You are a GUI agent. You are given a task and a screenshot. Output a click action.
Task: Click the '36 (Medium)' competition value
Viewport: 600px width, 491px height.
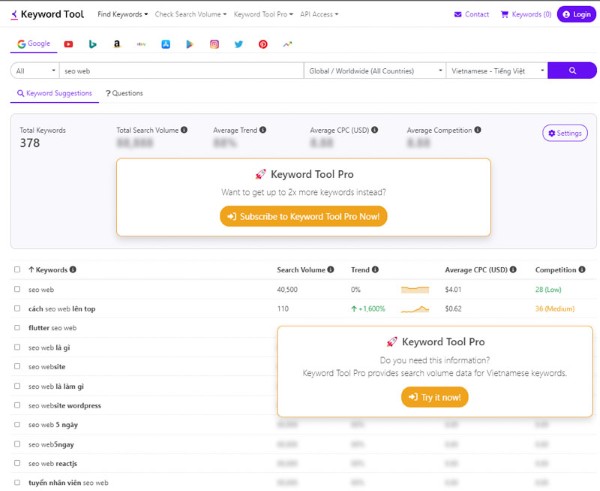[554, 309]
